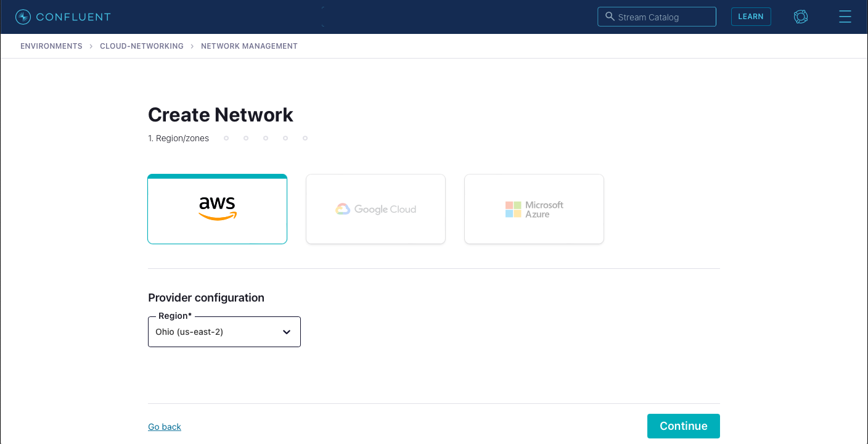
Task: Go to NETWORK MANAGEMENT breadcrumb
Action: [249, 46]
